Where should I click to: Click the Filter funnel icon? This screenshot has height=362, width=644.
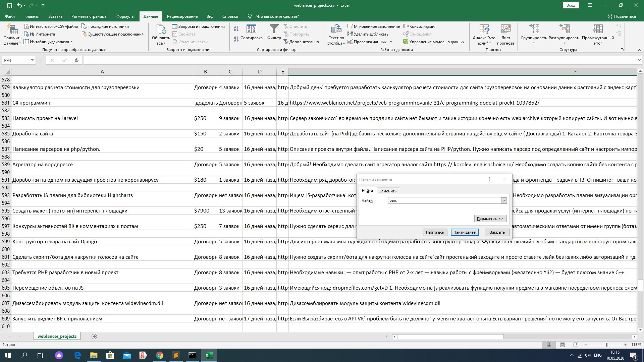[274, 29]
